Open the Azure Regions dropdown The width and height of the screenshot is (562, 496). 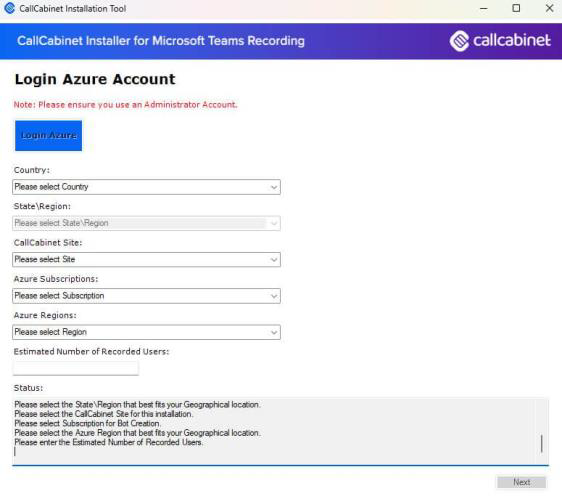(x=146, y=332)
